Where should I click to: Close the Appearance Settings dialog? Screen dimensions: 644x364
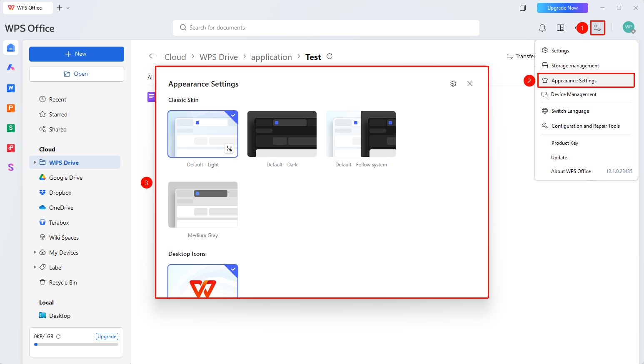[470, 84]
